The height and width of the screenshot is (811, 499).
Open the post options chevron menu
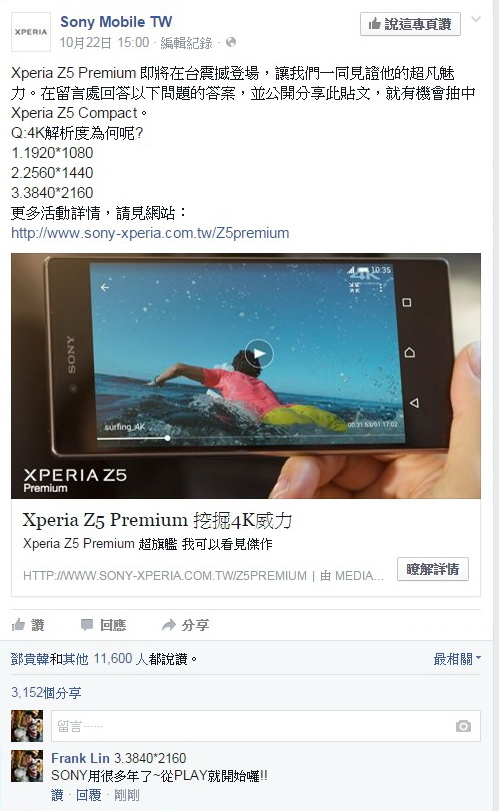tap(476, 20)
